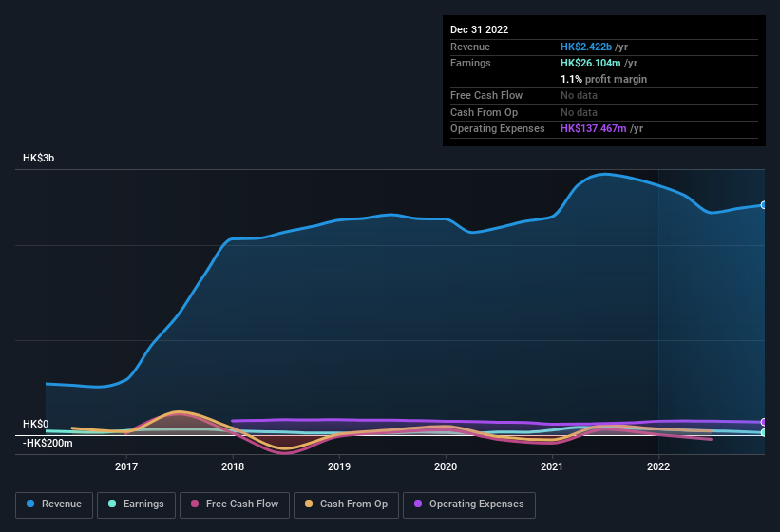
Task: Select the 2020 x-axis label
Action: 446,466
